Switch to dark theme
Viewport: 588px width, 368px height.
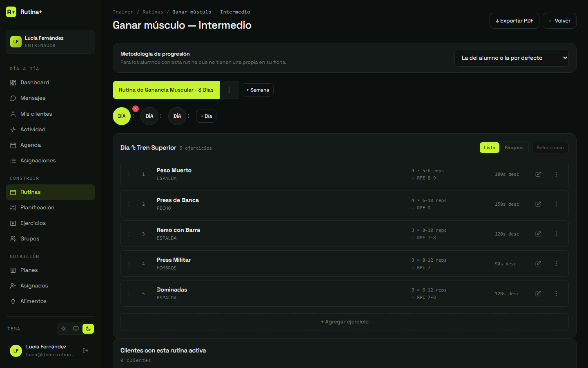click(x=88, y=329)
